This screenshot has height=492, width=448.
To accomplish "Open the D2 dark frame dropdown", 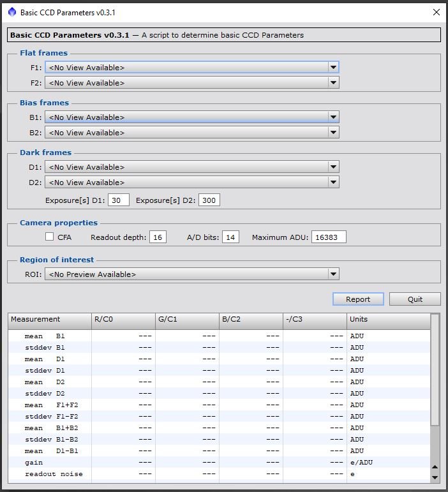I will coord(191,183).
